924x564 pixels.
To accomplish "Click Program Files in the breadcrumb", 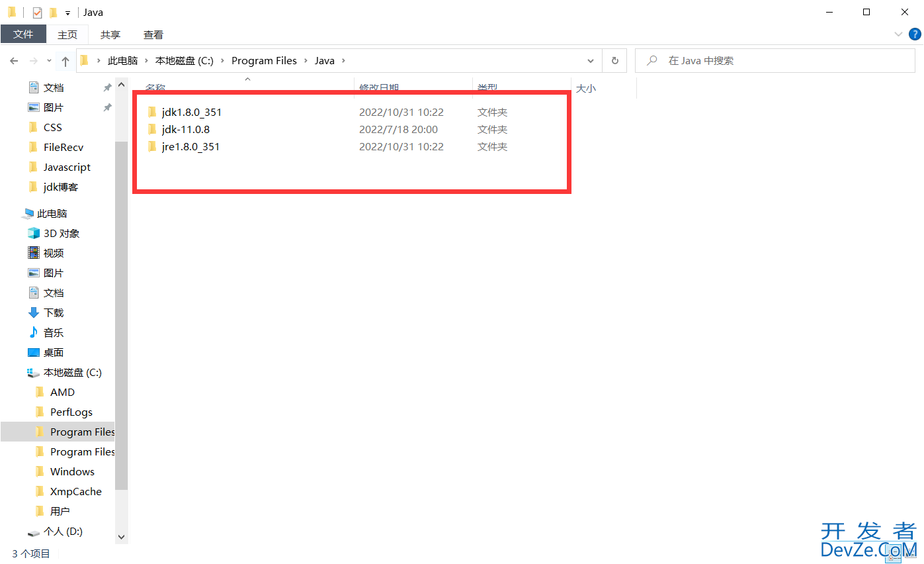I will coord(264,60).
